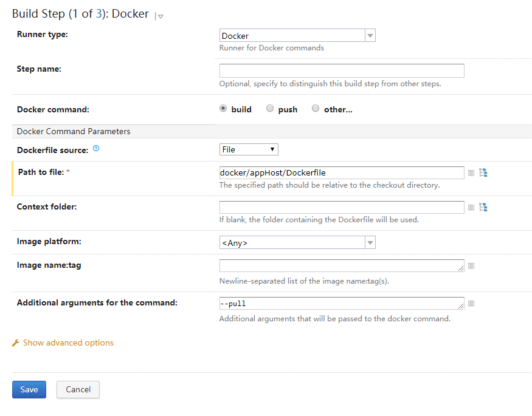
Task: Click the help icon beside Dockerfile source
Action: (96, 149)
